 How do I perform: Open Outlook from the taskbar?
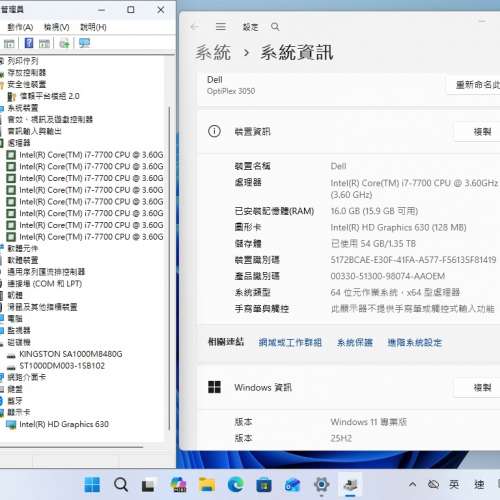coord(292,485)
